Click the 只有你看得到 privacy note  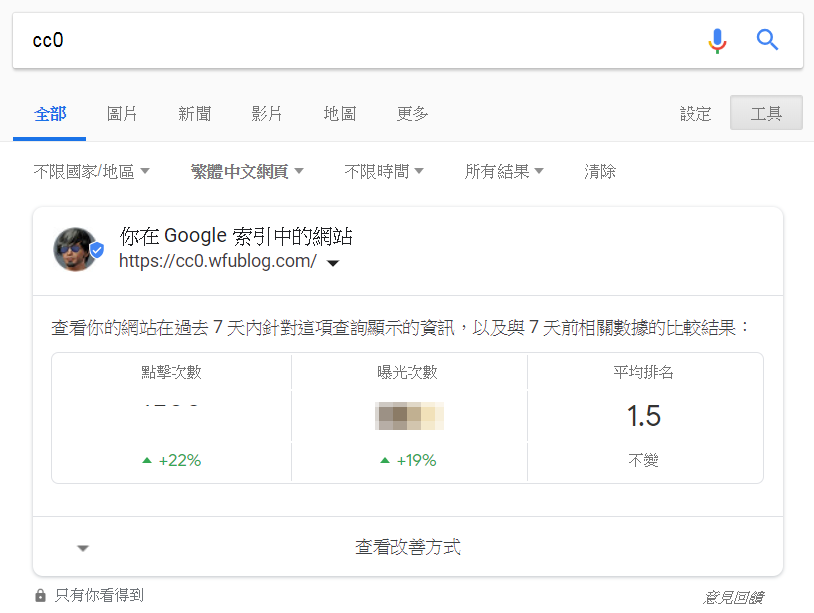99,595
